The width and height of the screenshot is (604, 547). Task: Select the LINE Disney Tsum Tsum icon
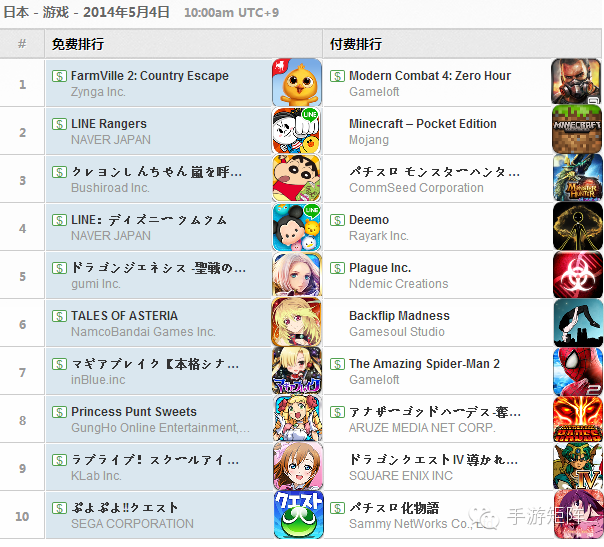297,227
